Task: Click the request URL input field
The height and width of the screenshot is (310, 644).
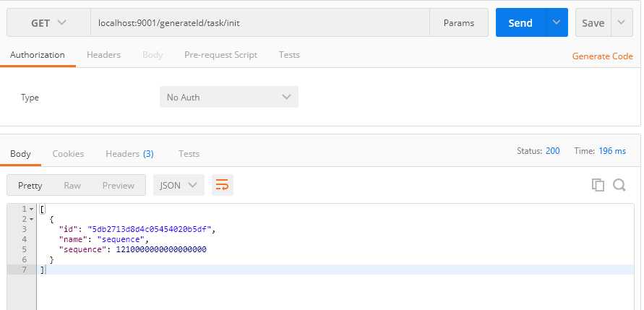Action: point(260,22)
